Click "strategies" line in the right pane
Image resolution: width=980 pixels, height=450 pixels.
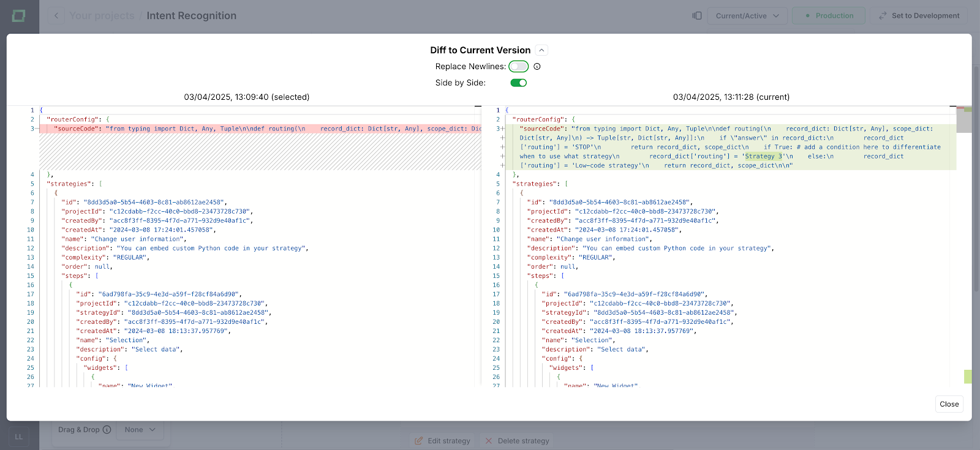tap(540, 184)
